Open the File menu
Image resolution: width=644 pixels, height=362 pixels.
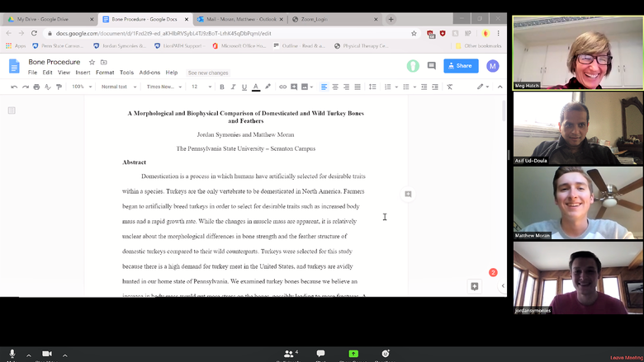tap(32, 73)
